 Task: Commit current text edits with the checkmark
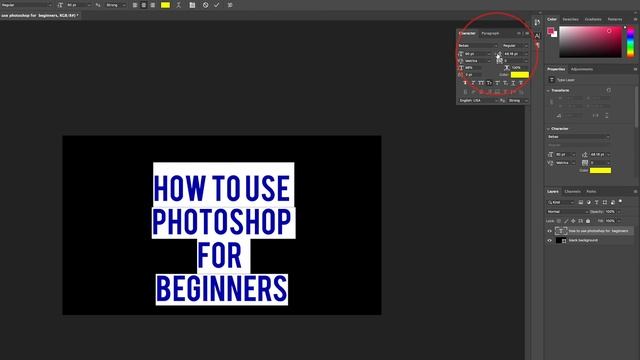tap(217, 5)
